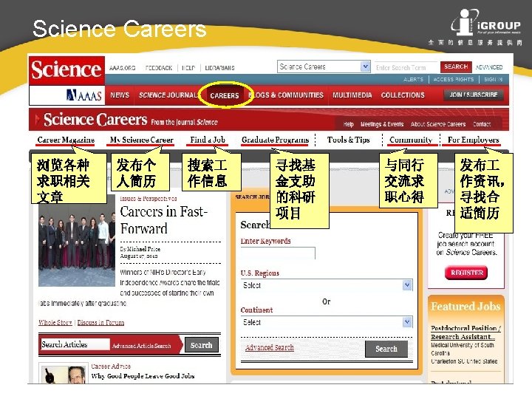Select the BLOGS & COMMUNITIES menu item
The image size is (532, 399).
pyautogui.click(x=286, y=95)
